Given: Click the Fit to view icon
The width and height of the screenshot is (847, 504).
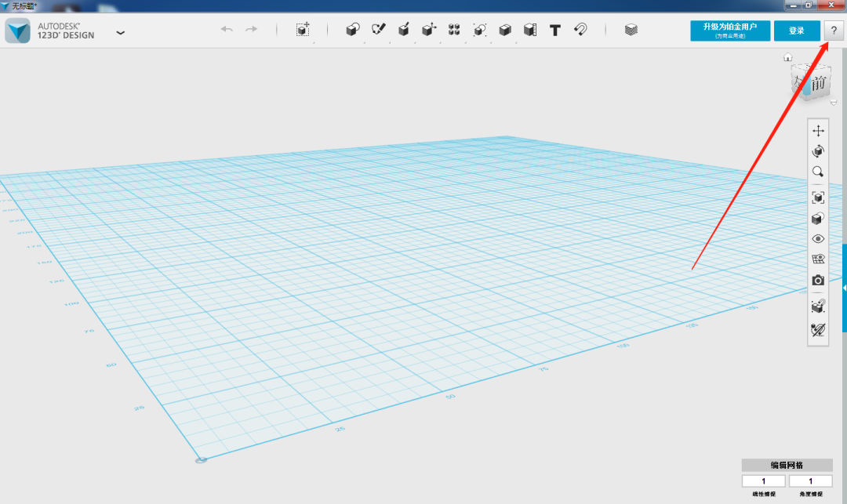Looking at the screenshot, I should point(818,198).
